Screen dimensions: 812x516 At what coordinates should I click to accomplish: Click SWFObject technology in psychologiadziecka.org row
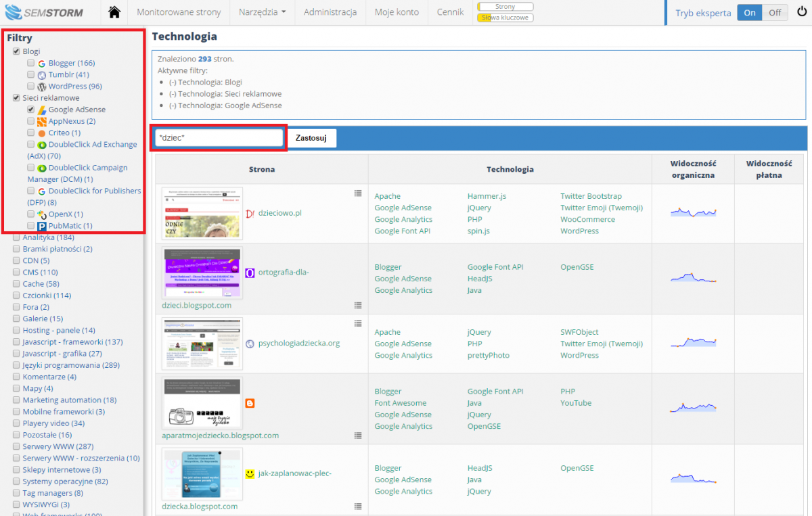pos(580,332)
